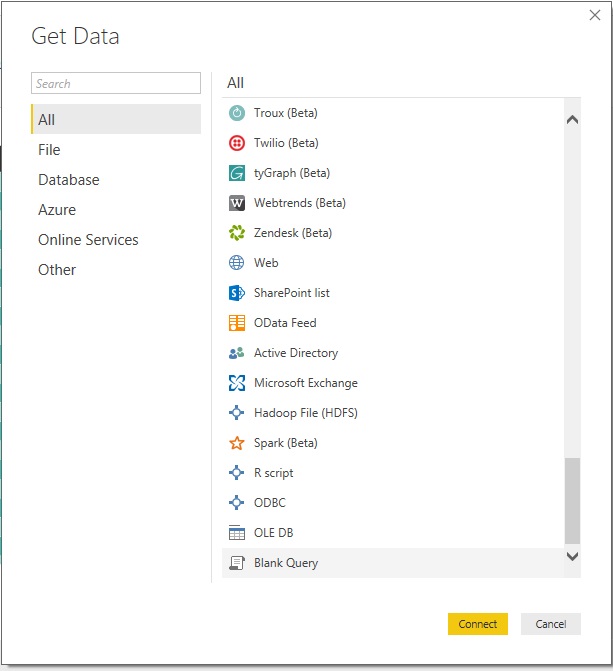Click the orange OData Feed icon
The width and height of the screenshot is (613, 671).
tap(237, 323)
